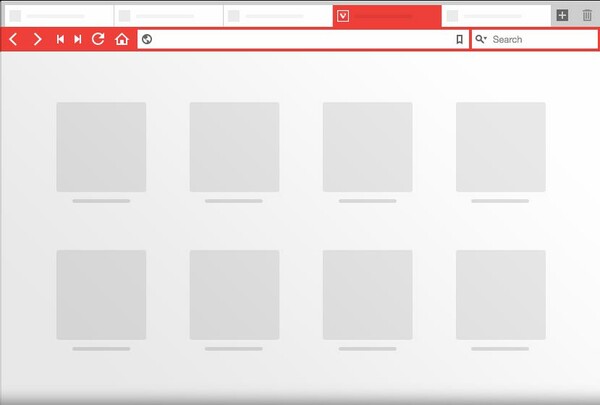Click the globe site info icon
Image resolution: width=600 pixels, height=405 pixels.
pyautogui.click(x=147, y=39)
